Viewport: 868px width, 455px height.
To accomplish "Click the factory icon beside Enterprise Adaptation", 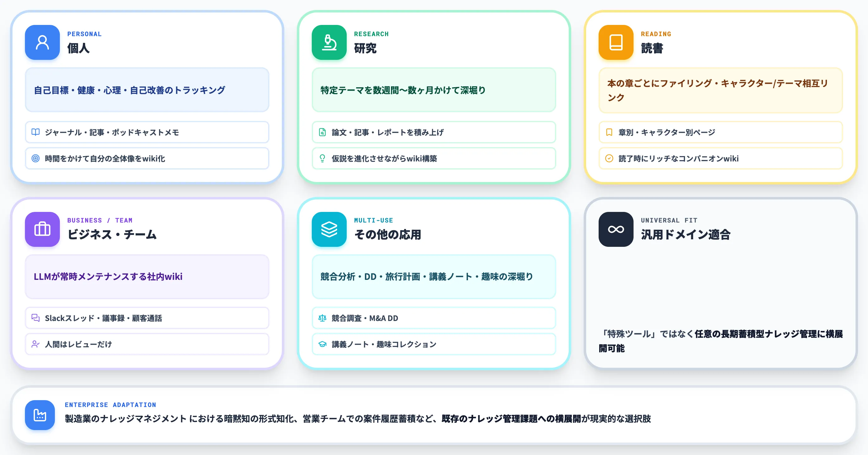I will click(40, 415).
